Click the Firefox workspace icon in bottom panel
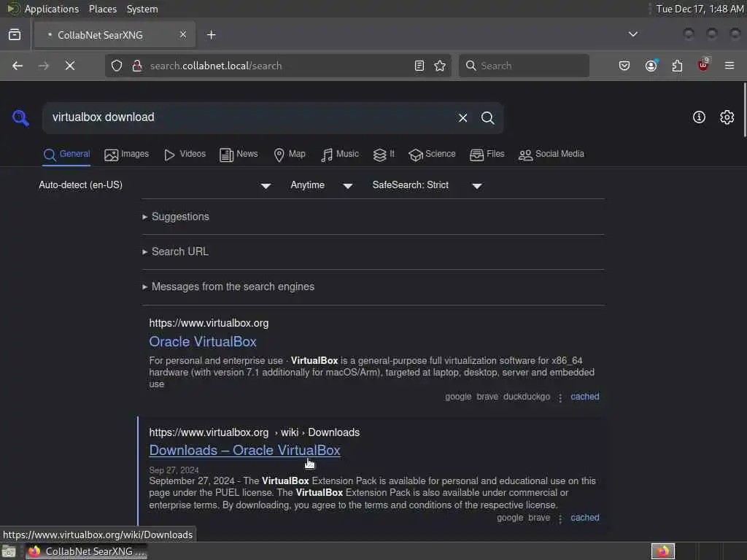747x560 pixels. click(662, 551)
